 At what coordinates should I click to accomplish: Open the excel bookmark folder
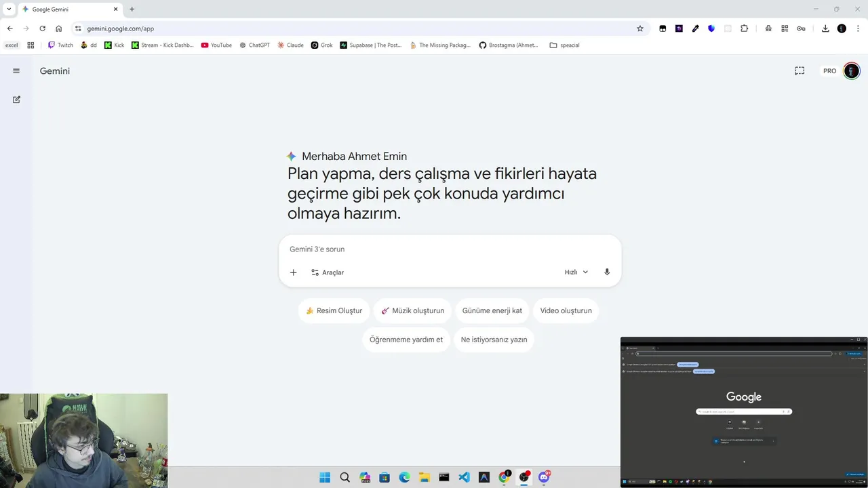(12, 45)
